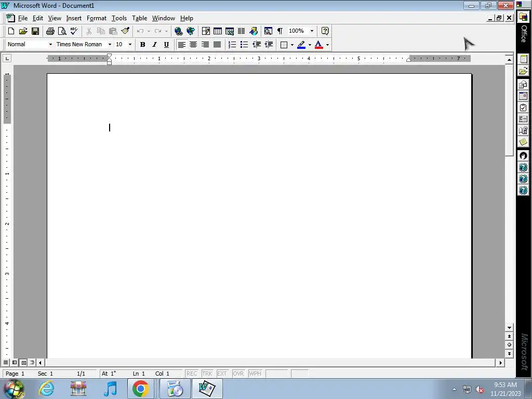532x399 pixels.
Task: Toggle italic formatting
Action: point(154,45)
